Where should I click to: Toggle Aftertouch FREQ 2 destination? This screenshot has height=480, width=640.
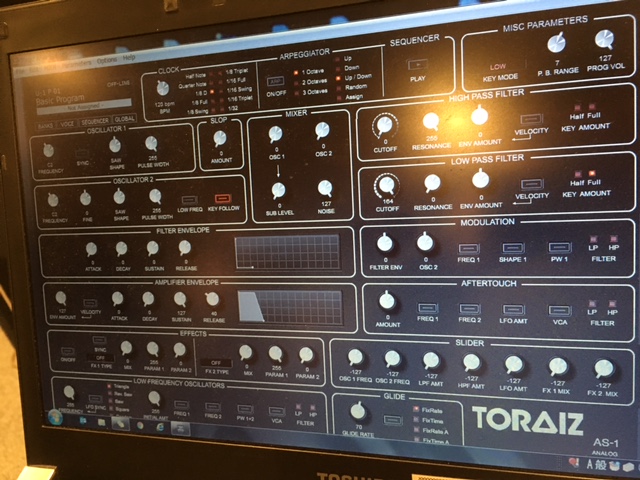click(469, 309)
